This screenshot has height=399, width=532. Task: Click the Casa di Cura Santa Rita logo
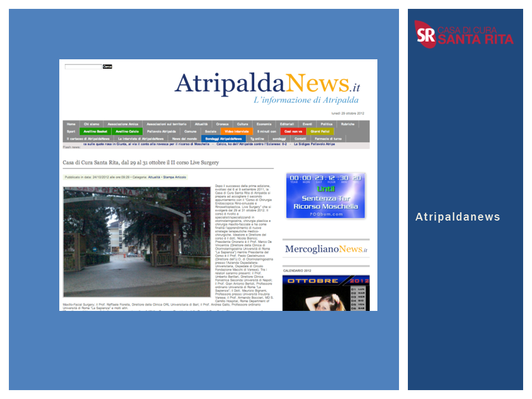[x=464, y=34]
